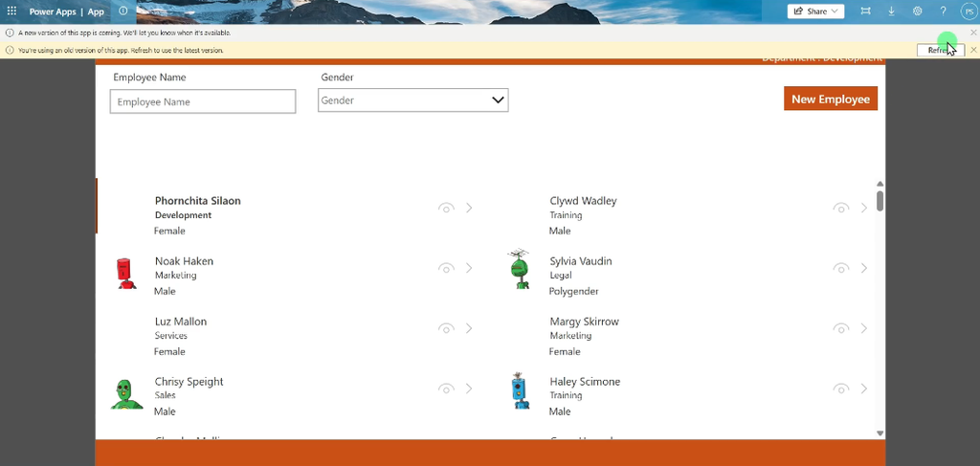This screenshot has height=466, width=980.
Task: View Chrisy Speight with eye icon
Action: 446,388
